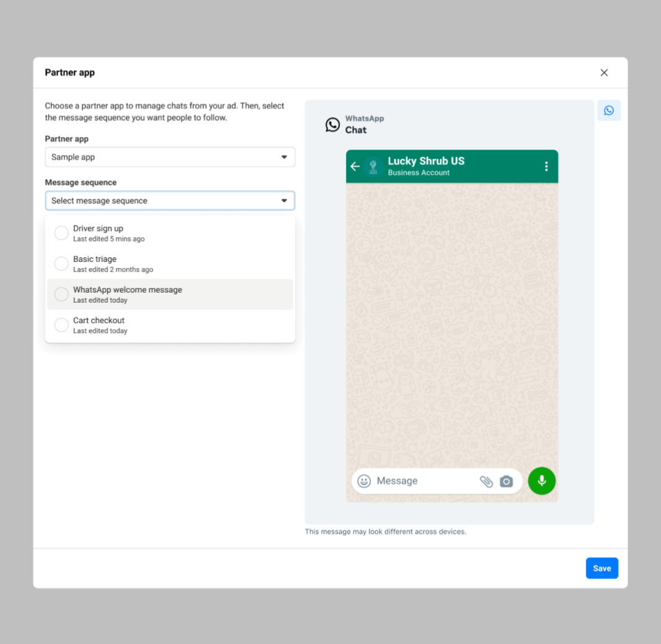Click 'Last edited 2 months ago' text

[113, 269]
